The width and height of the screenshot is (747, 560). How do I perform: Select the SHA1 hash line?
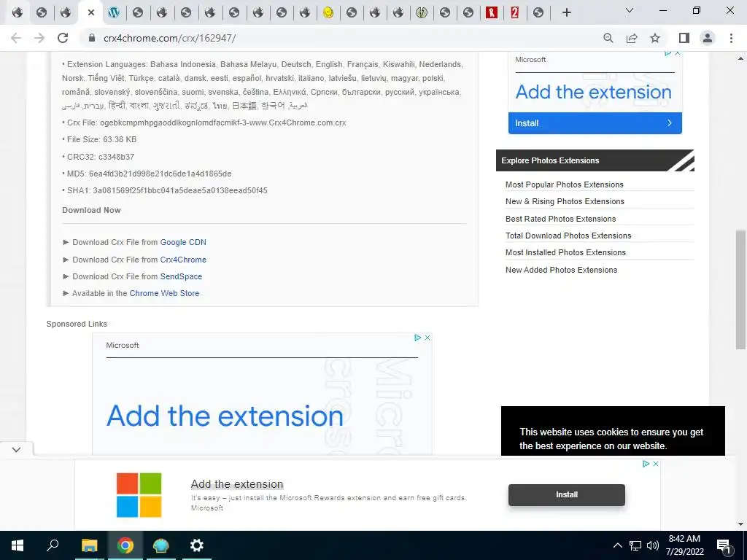pos(165,190)
